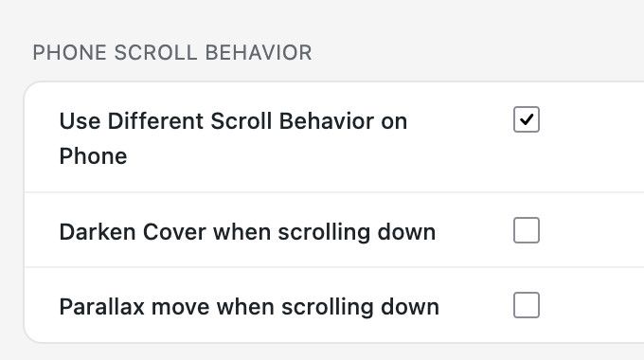Uncheck Use Different Scroll Behavior on Phone
This screenshot has height=360, width=644.
pos(527,119)
